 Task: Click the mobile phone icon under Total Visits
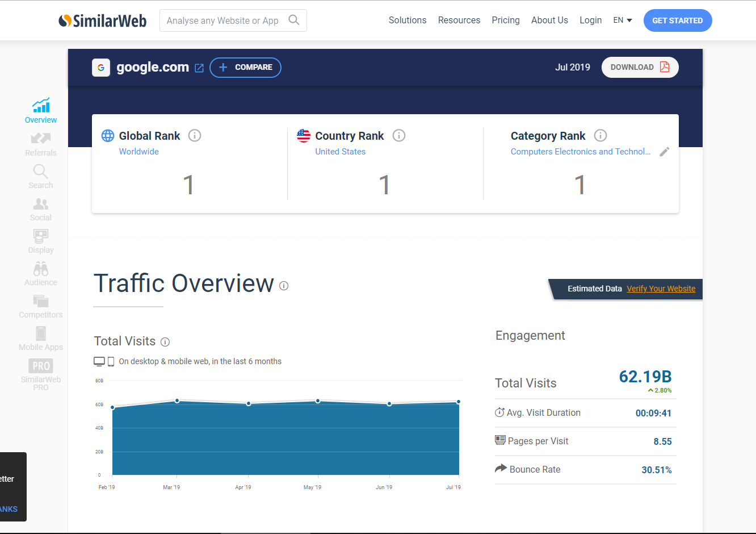tap(111, 361)
